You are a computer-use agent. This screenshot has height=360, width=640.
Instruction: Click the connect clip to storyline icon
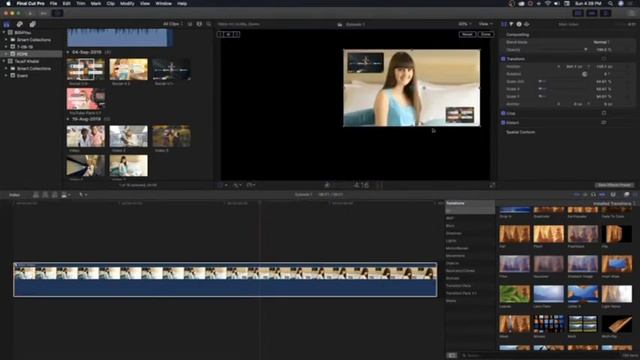point(36,195)
